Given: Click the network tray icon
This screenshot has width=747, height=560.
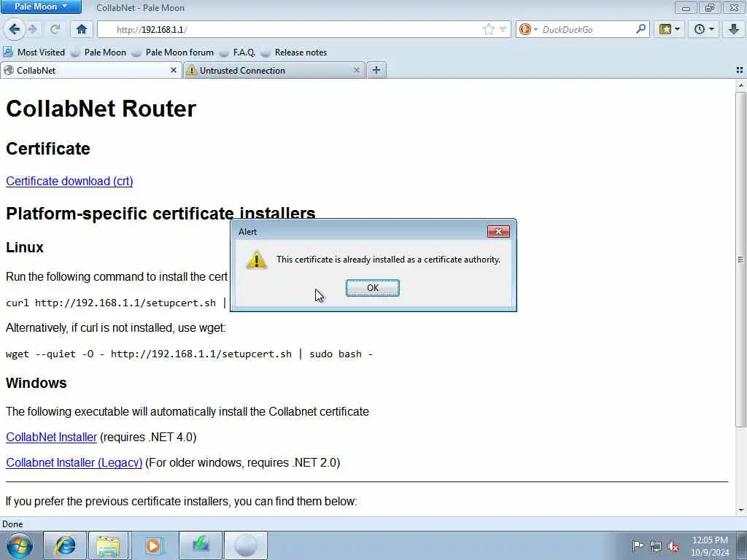Looking at the screenshot, I should (x=656, y=547).
